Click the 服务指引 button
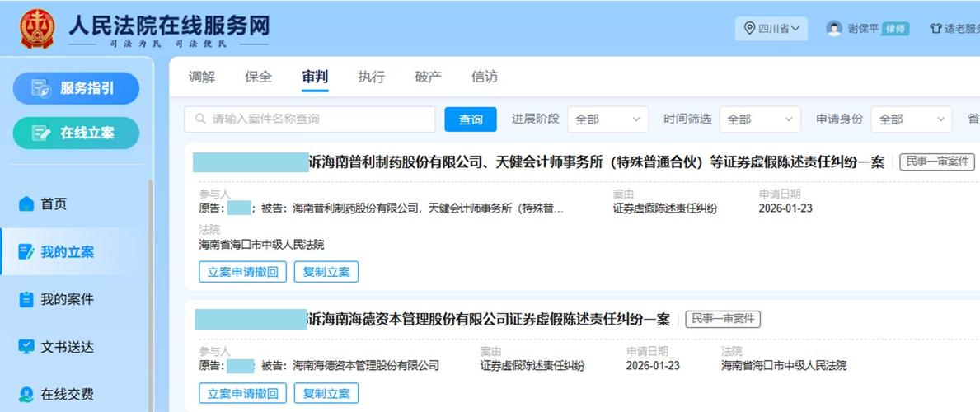The height and width of the screenshot is (412, 980). 76,88
